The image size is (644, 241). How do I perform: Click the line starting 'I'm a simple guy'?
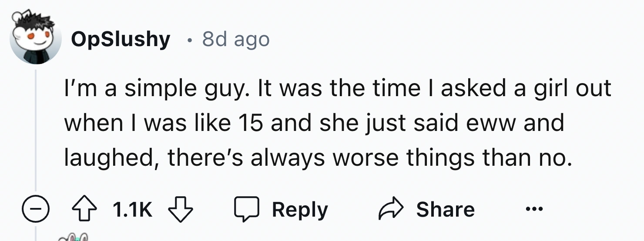[x=337, y=89]
